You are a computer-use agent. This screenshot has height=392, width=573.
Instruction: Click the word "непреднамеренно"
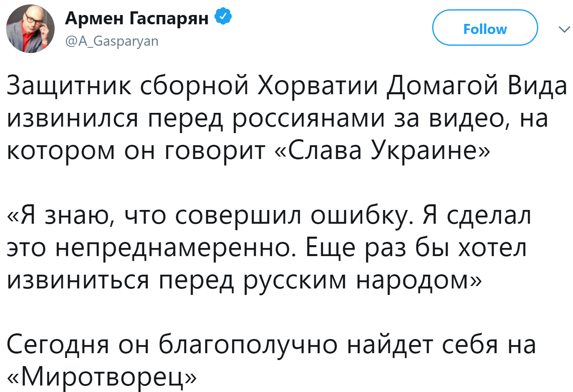tap(173, 248)
